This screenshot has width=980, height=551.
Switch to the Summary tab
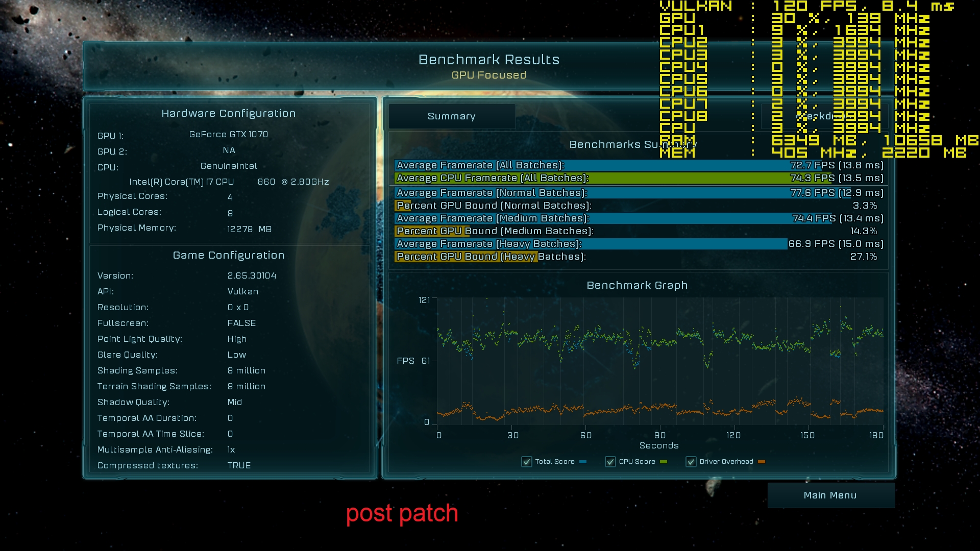tap(452, 116)
